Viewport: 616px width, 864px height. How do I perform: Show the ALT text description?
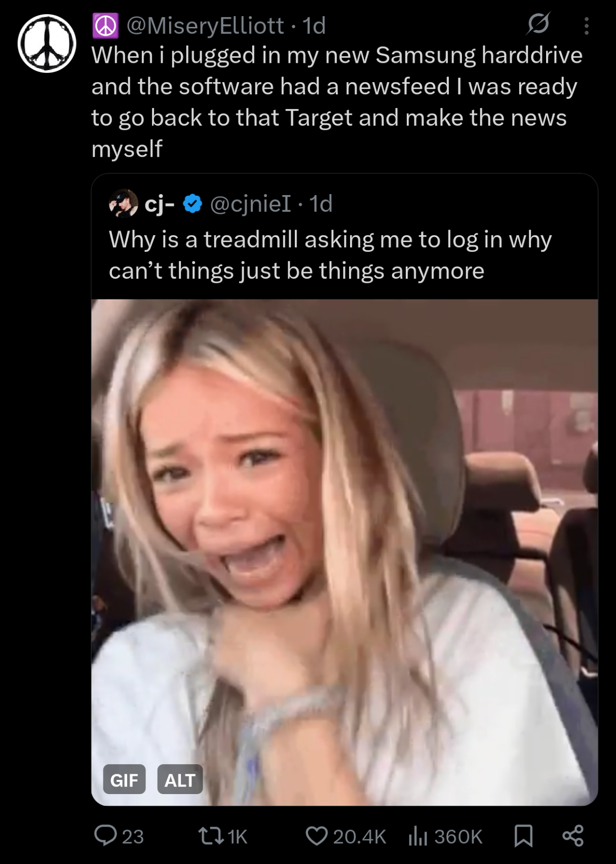(x=180, y=779)
